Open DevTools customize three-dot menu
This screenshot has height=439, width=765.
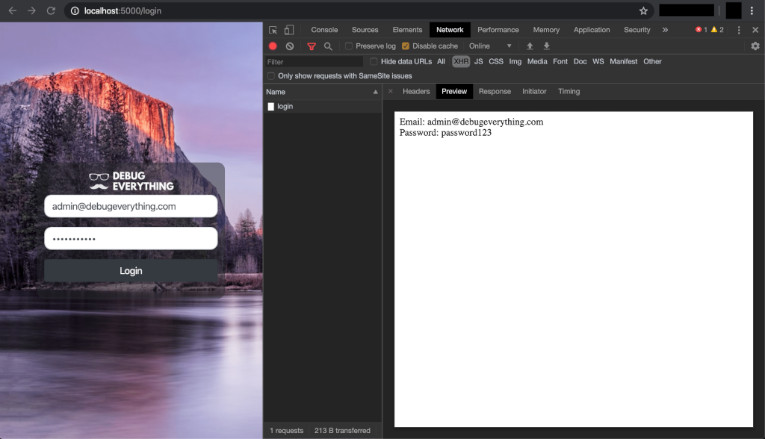click(x=739, y=30)
